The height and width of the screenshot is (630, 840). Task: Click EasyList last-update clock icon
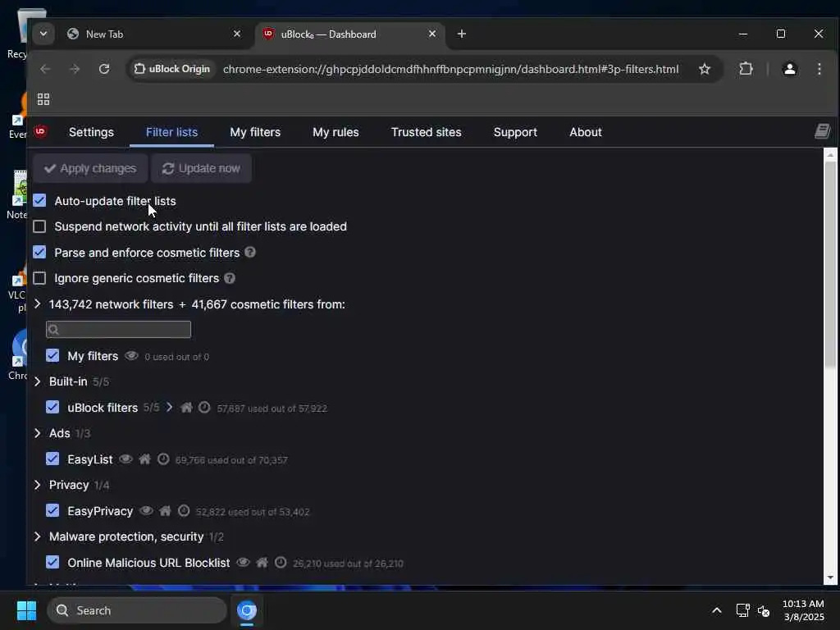click(x=163, y=459)
